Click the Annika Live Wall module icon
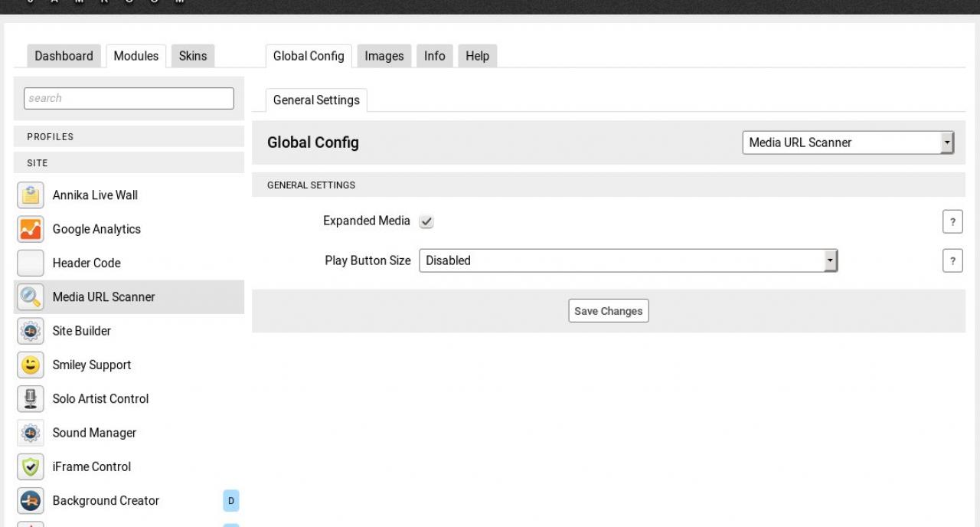 (x=31, y=195)
